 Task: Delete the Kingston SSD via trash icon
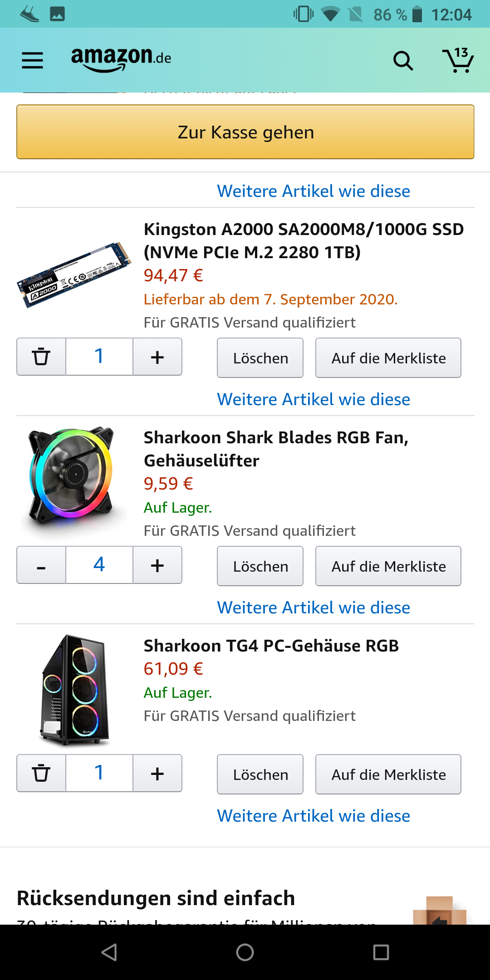[40, 357]
